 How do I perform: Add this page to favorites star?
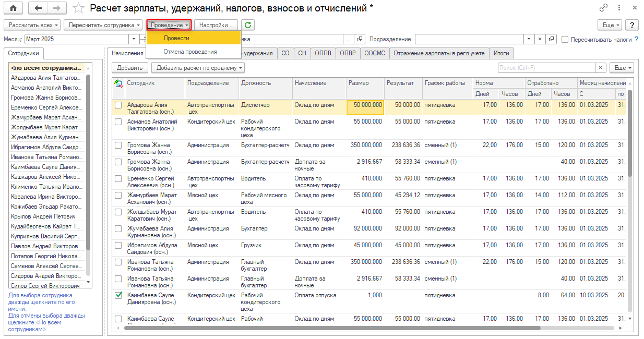point(78,8)
